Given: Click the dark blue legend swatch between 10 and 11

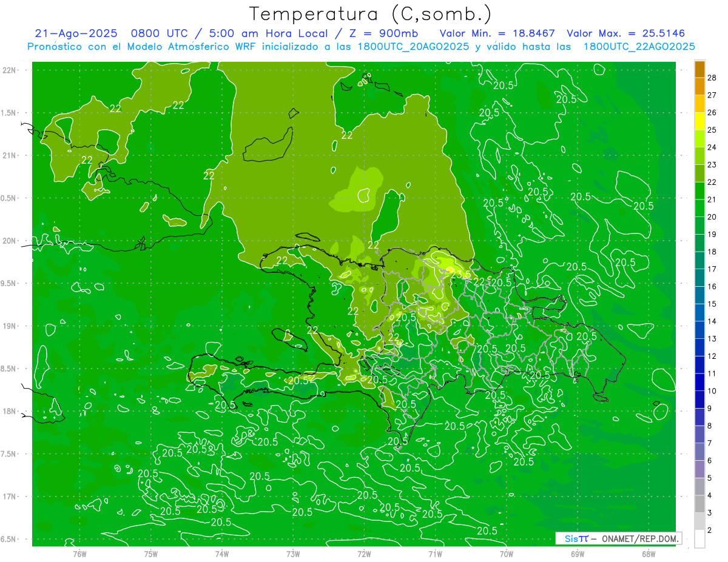Looking at the screenshot, I should point(699,383).
